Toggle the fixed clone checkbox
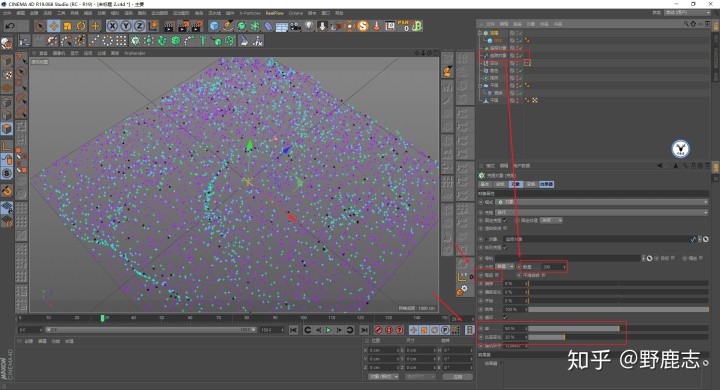720x390 pixels. tap(505, 220)
